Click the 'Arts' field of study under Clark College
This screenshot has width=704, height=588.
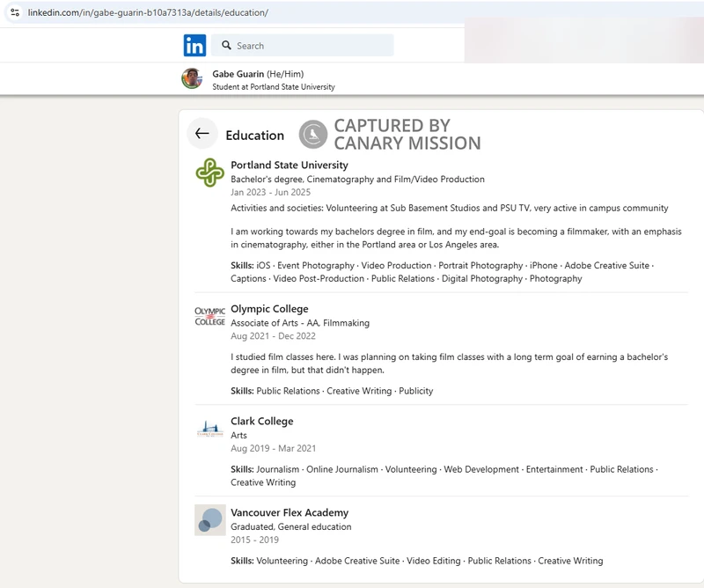click(238, 435)
